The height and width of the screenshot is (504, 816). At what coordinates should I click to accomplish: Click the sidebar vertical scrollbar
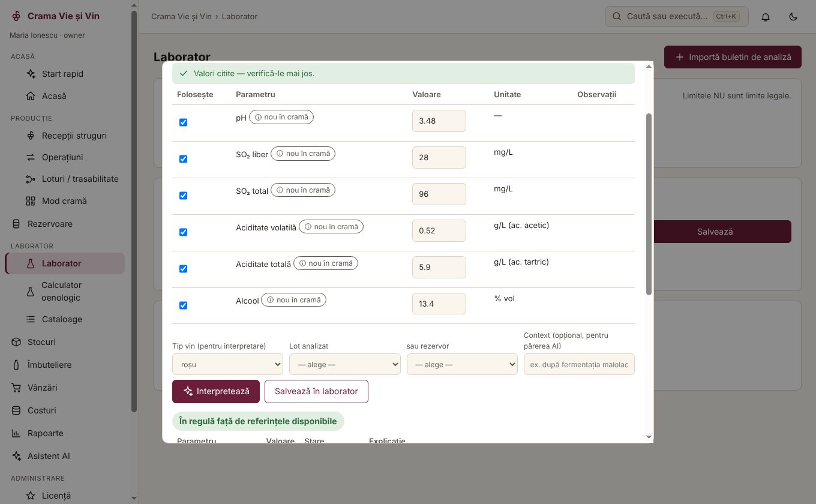(x=134, y=210)
